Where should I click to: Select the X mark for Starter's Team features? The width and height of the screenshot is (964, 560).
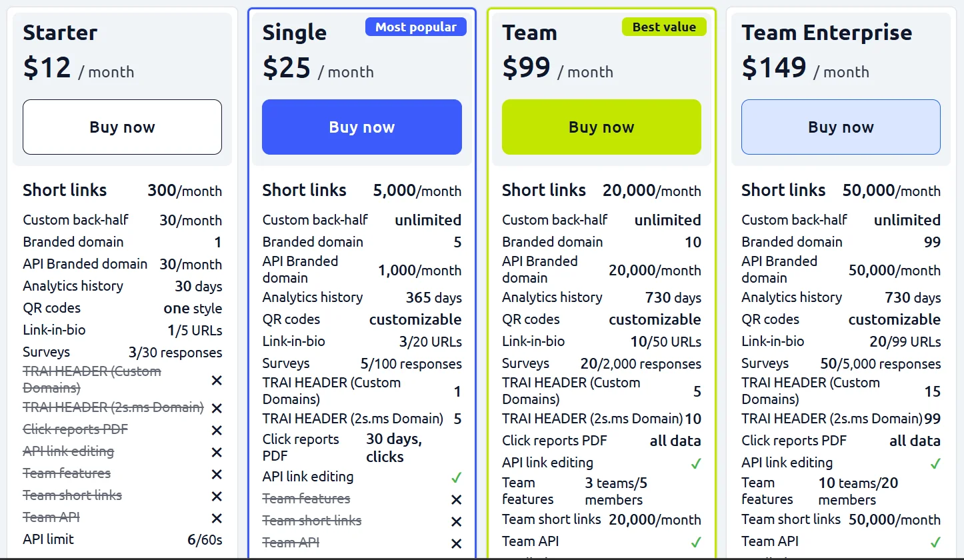217,475
